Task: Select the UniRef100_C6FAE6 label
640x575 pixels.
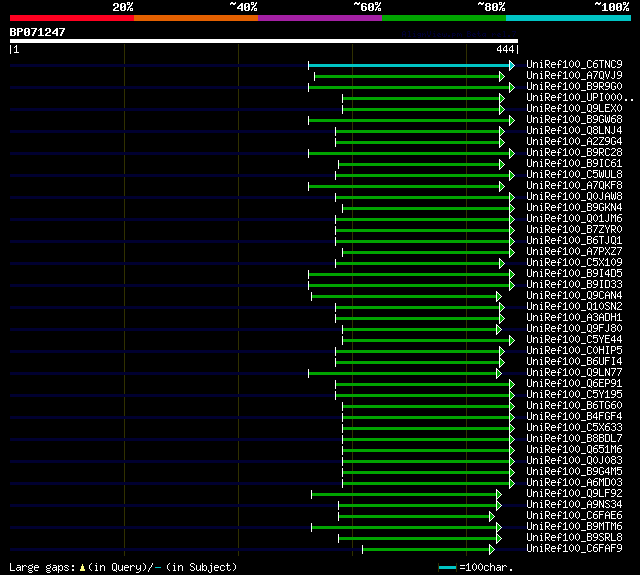Action: pyautogui.click(x=574, y=516)
